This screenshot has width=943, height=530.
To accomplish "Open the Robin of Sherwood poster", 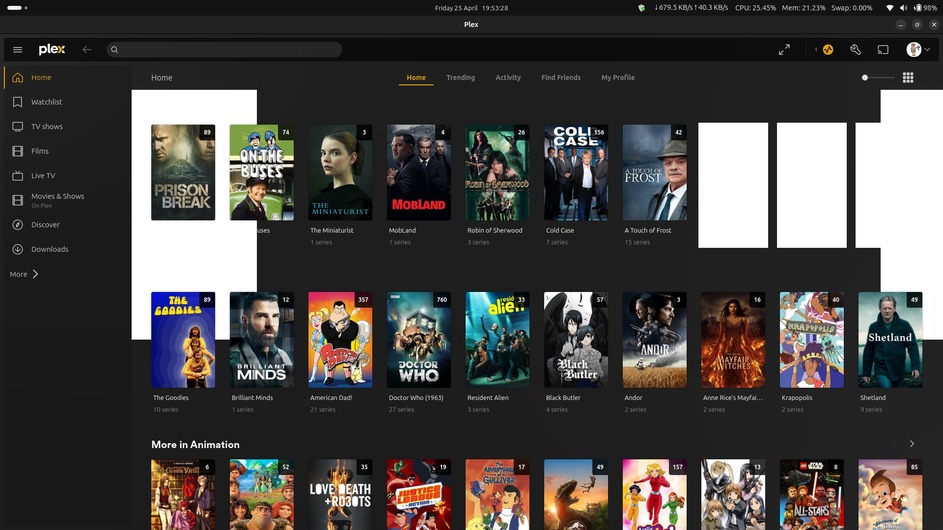I will (497, 172).
